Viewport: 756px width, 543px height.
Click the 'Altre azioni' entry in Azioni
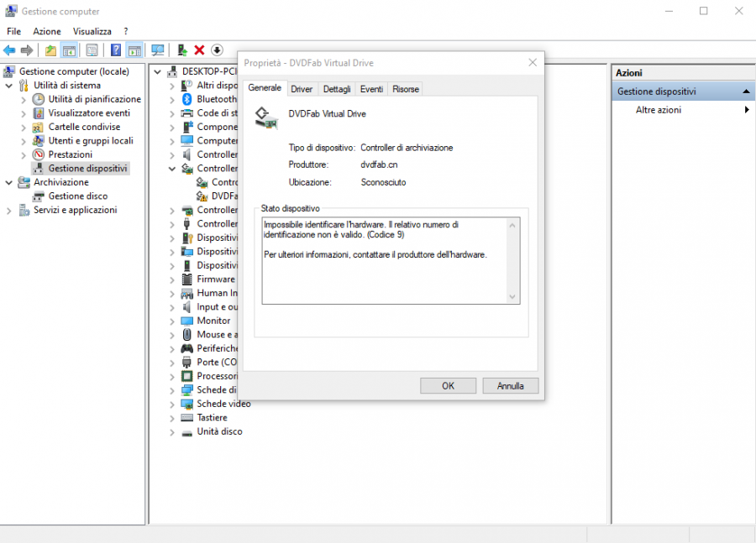pos(658,110)
